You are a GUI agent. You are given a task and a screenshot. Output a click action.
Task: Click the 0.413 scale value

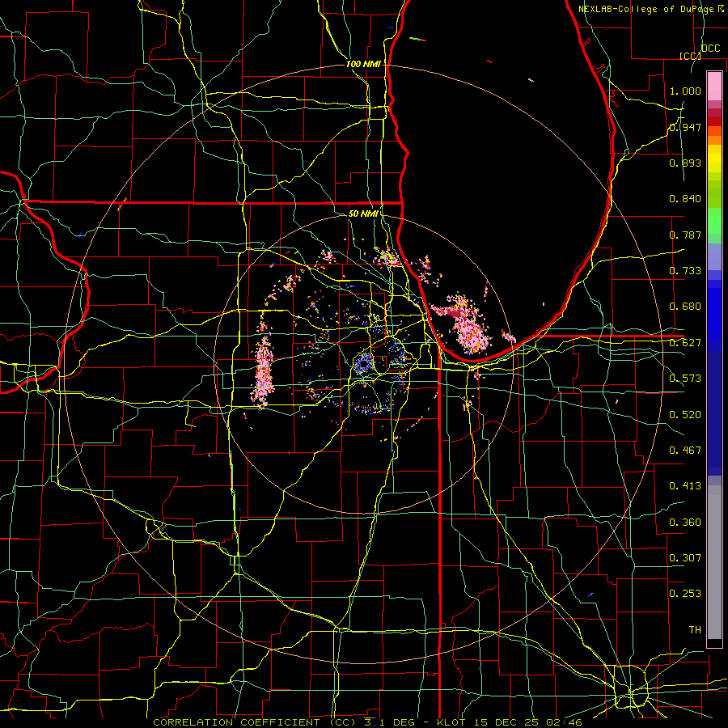(685, 486)
